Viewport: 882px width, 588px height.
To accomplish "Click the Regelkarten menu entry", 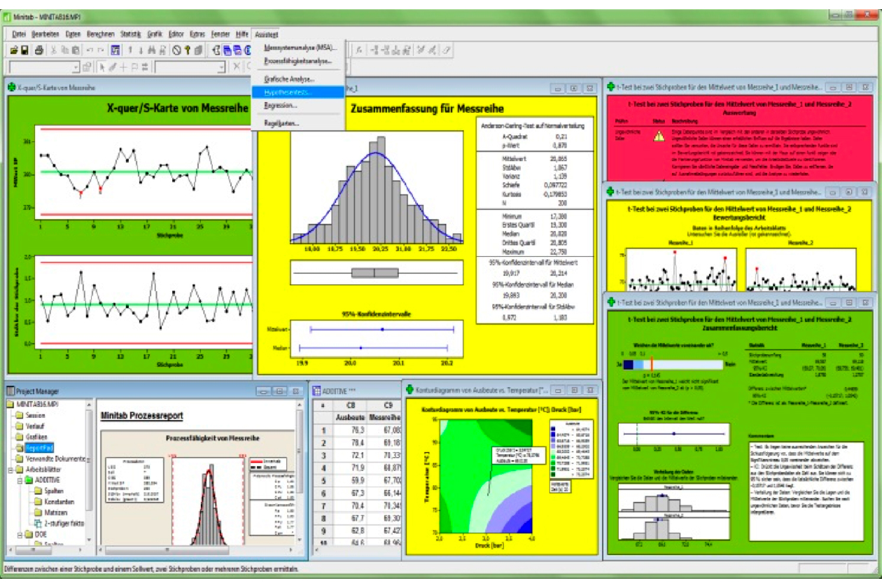I will pyautogui.click(x=282, y=123).
